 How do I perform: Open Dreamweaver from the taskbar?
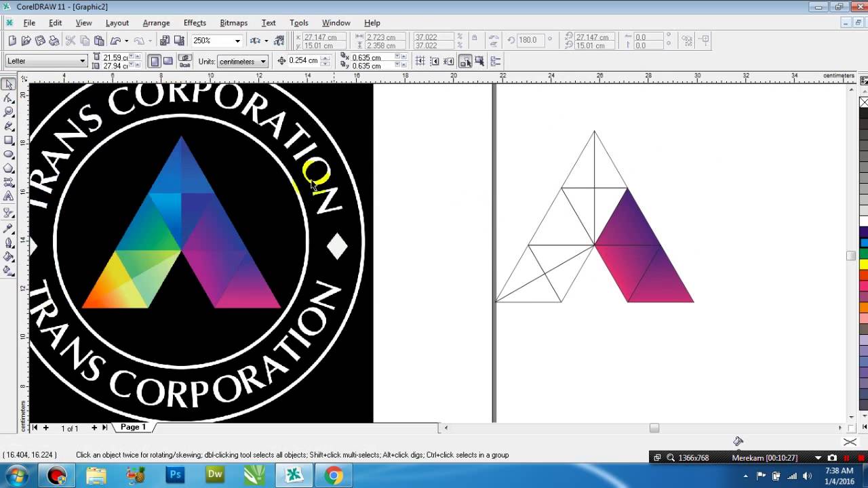click(215, 474)
